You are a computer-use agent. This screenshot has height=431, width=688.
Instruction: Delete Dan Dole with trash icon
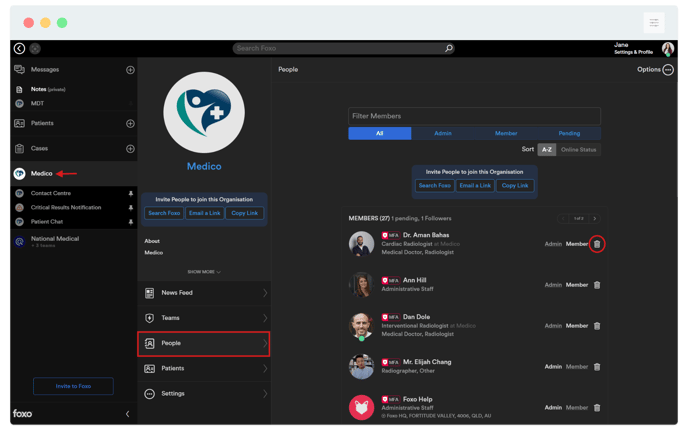tap(597, 326)
